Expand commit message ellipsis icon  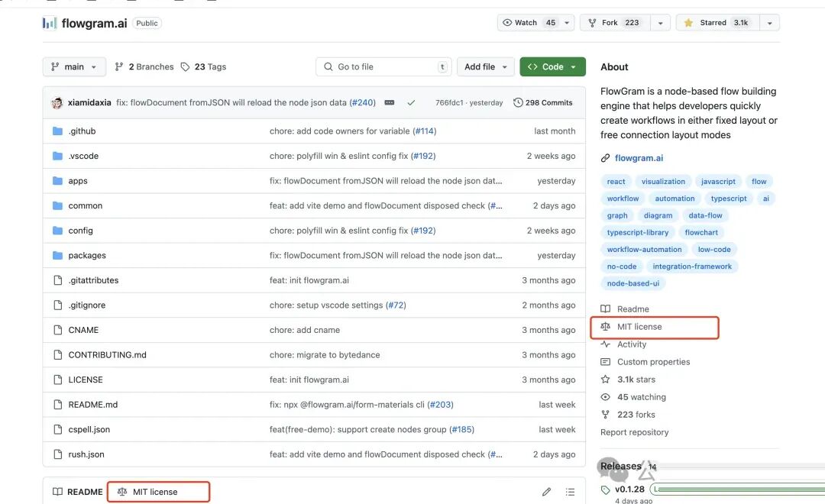click(x=390, y=102)
